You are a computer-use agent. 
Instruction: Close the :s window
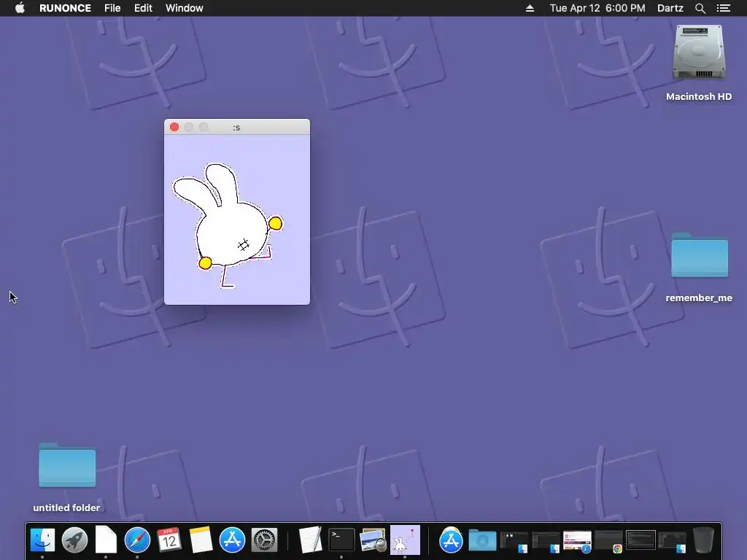[174, 127]
